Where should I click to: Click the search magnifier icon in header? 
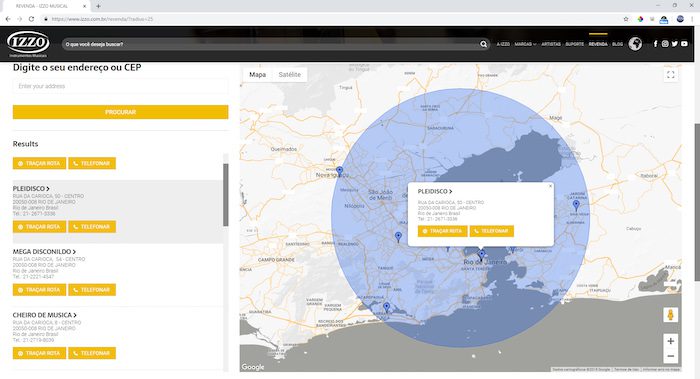[x=483, y=44]
